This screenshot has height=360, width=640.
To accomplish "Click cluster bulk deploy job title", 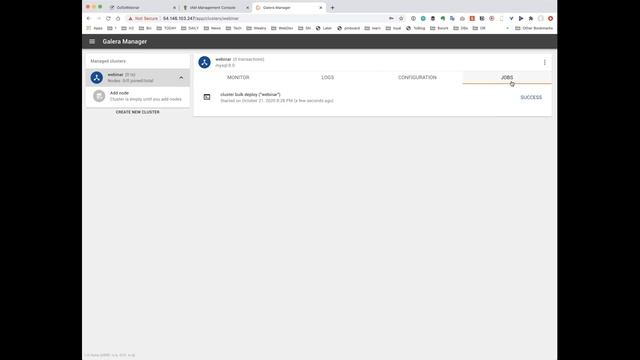I will 250,94.
